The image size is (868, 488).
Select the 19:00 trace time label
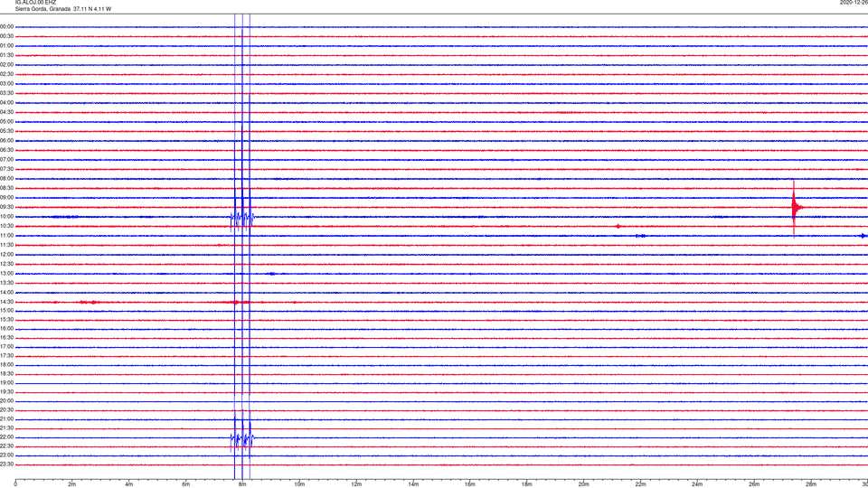6,383
